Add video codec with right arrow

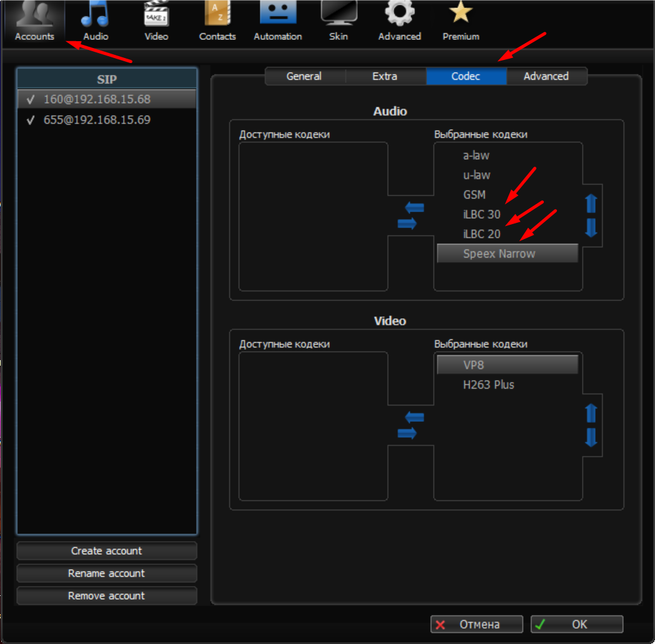(407, 433)
